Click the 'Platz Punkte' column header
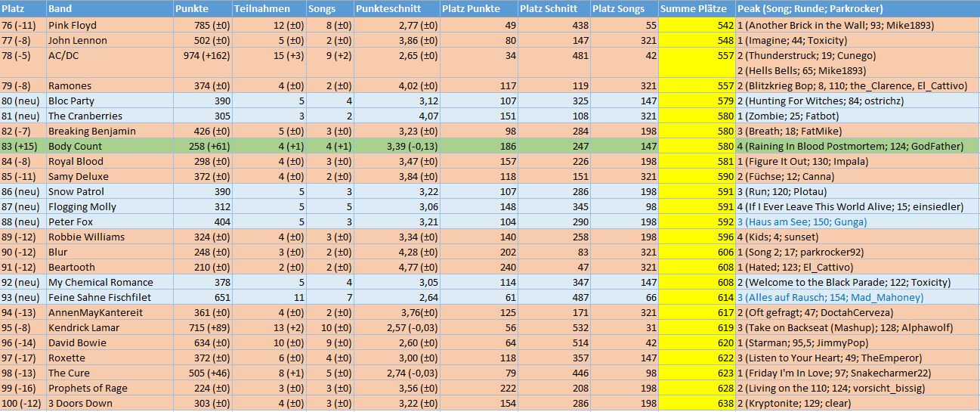 pos(479,9)
